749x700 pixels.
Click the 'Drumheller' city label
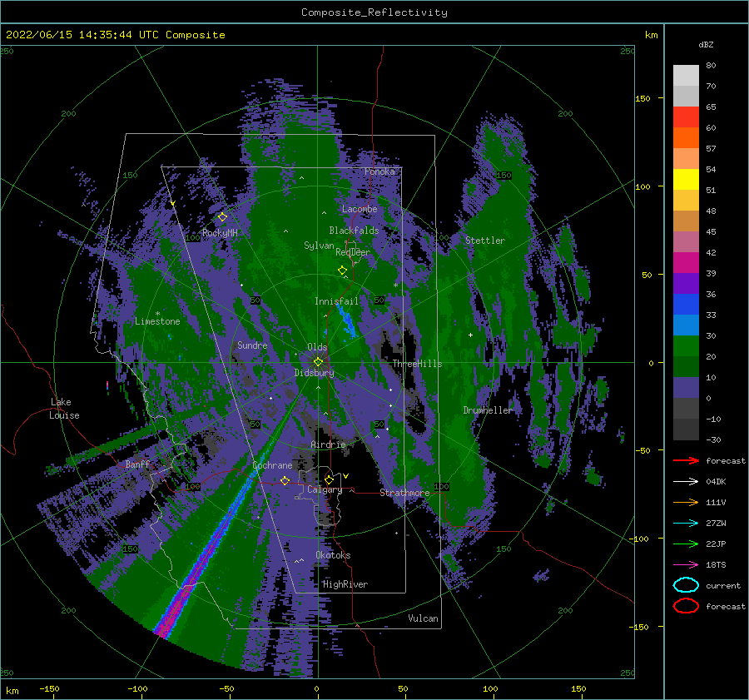pos(487,410)
